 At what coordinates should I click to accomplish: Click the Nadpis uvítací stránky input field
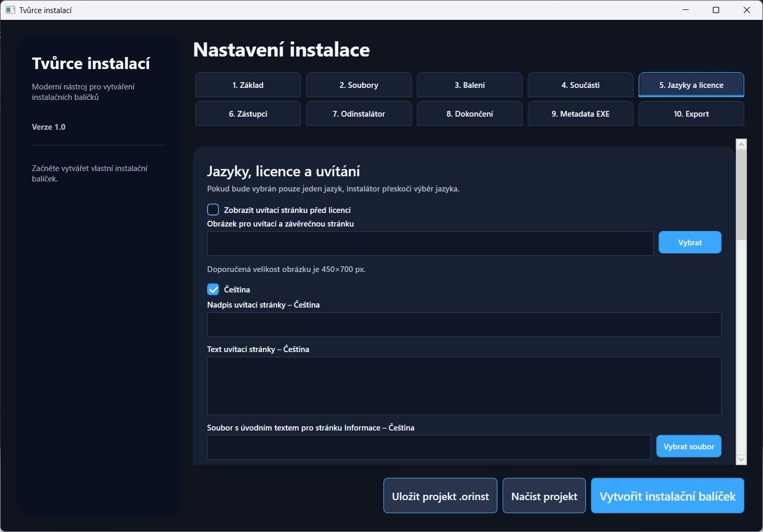[x=464, y=324]
